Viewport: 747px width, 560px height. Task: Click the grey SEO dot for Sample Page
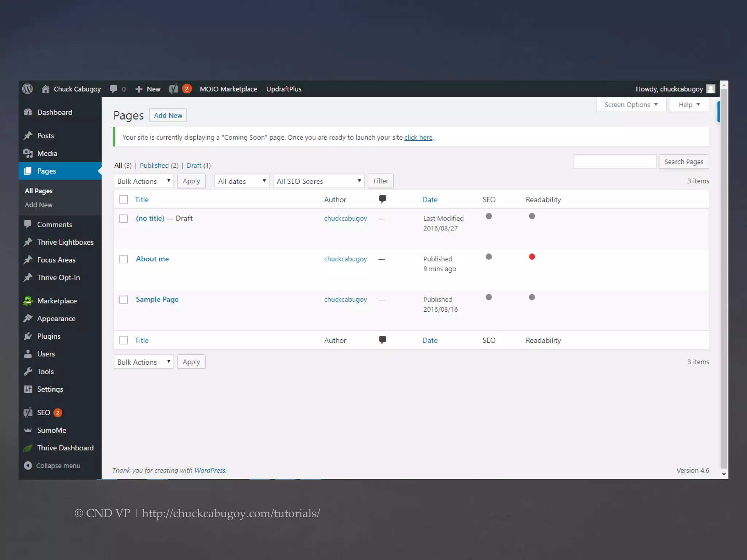pyautogui.click(x=489, y=297)
